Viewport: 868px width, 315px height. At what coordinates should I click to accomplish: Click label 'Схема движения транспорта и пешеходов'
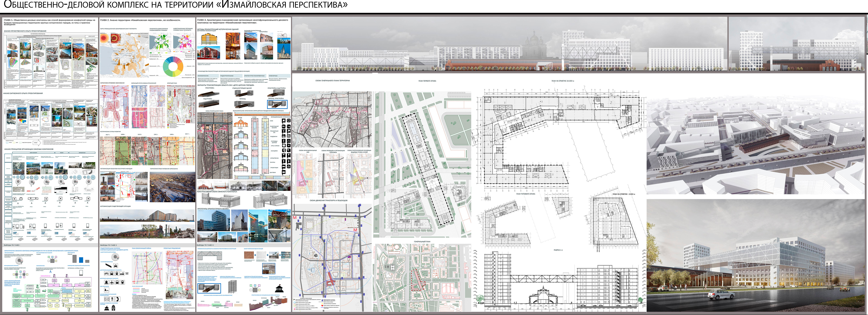(329, 201)
